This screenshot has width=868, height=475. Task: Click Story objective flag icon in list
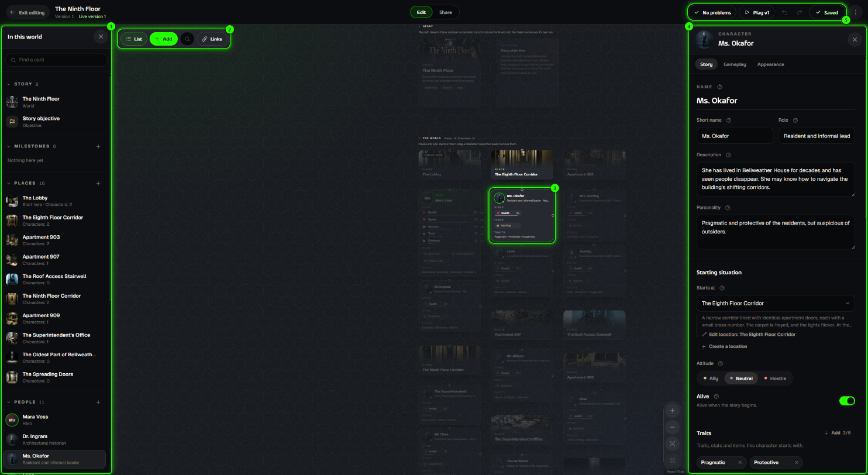[12, 121]
